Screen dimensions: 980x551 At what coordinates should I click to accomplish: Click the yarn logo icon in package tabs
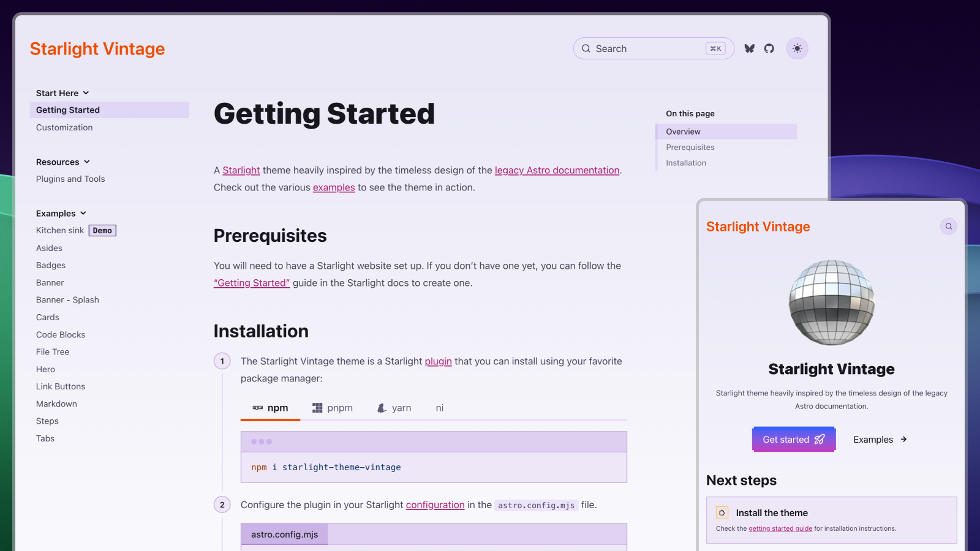coord(382,408)
